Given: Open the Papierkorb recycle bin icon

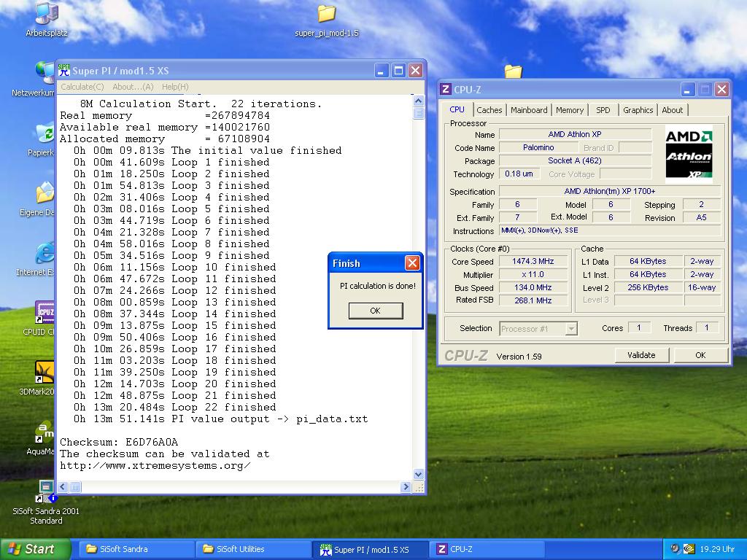Looking at the screenshot, I should [45, 134].
